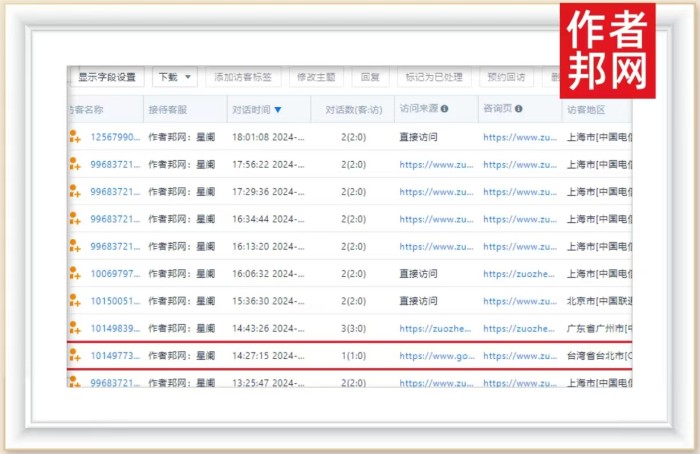The width and height of the screenshot is (700, 454).
Task: Click the visitor icon beside 12567990 row
Action: click(74, 137)
